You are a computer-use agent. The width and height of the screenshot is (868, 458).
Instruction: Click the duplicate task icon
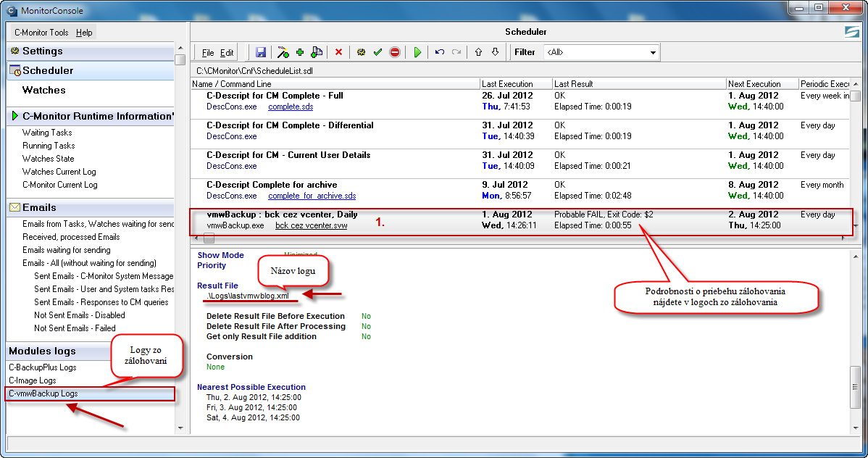tap(317, 52)
